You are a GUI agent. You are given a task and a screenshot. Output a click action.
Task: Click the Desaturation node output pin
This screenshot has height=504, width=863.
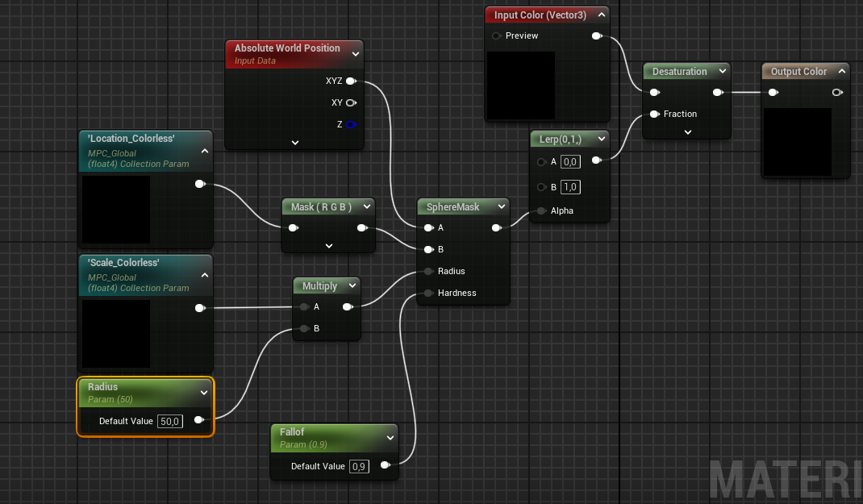pyautogui.click(x=719, y=93)
